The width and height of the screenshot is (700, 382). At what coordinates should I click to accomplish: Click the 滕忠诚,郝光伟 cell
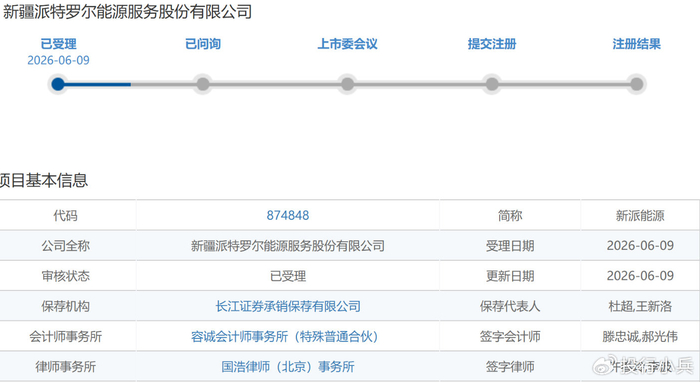(640, 336)
